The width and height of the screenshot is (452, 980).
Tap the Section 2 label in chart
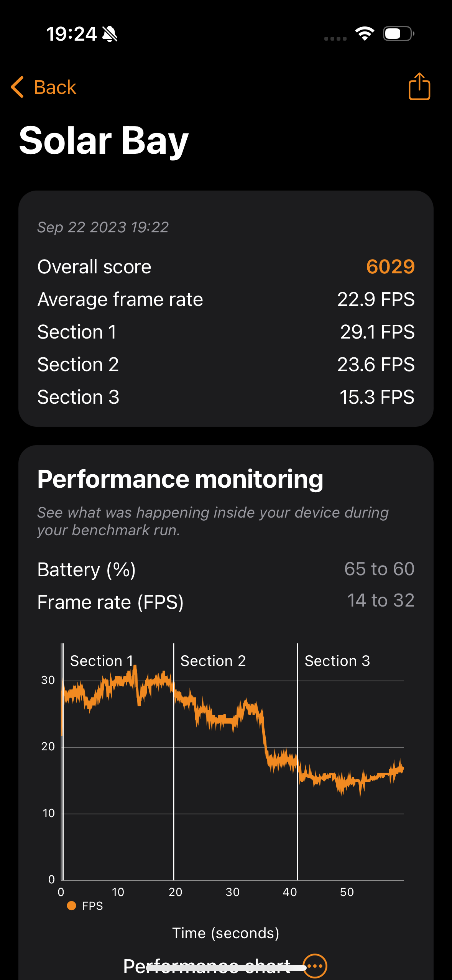pyautogui.click(x=213, y=661)
